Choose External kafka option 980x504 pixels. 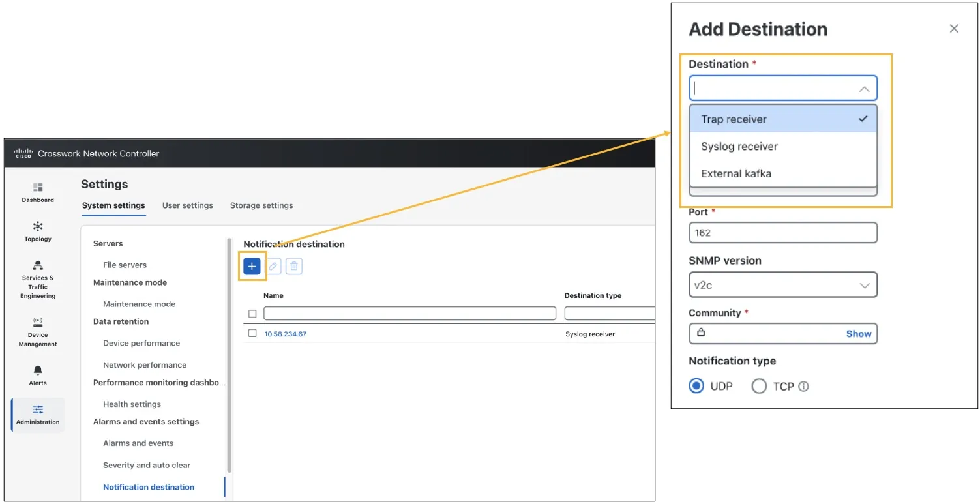(783, 173)
